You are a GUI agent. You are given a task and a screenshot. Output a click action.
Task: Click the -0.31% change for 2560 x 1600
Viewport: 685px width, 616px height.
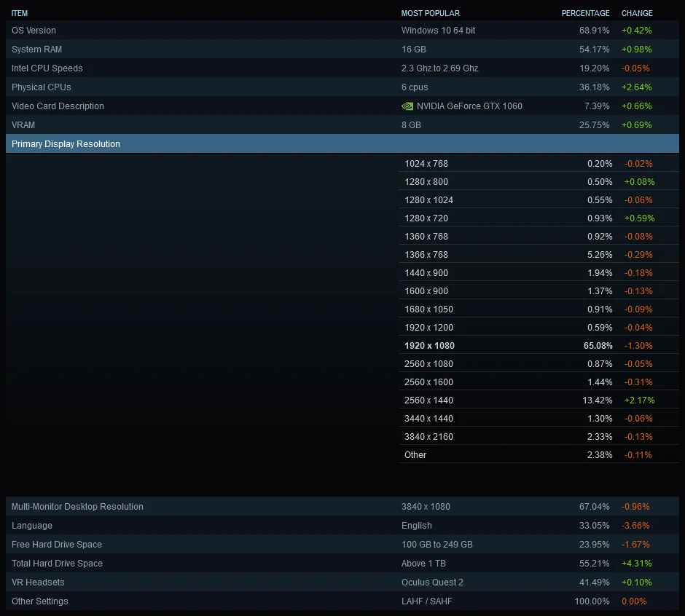coord(638,382)
